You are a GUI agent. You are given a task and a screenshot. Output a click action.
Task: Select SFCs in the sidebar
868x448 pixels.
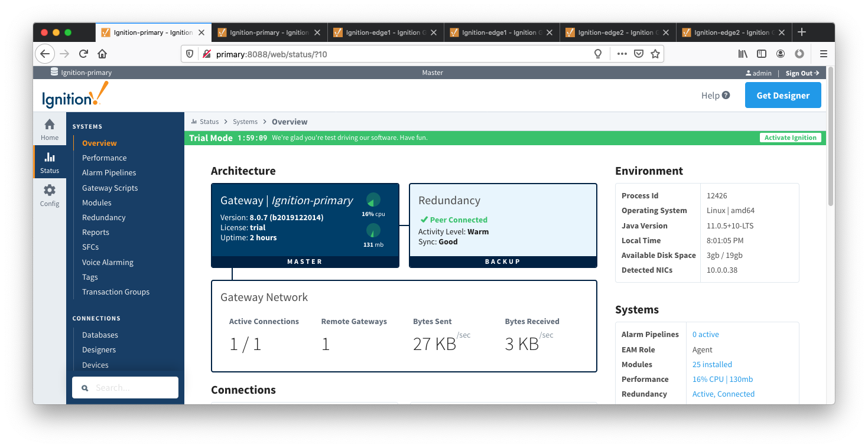(90, 247)
